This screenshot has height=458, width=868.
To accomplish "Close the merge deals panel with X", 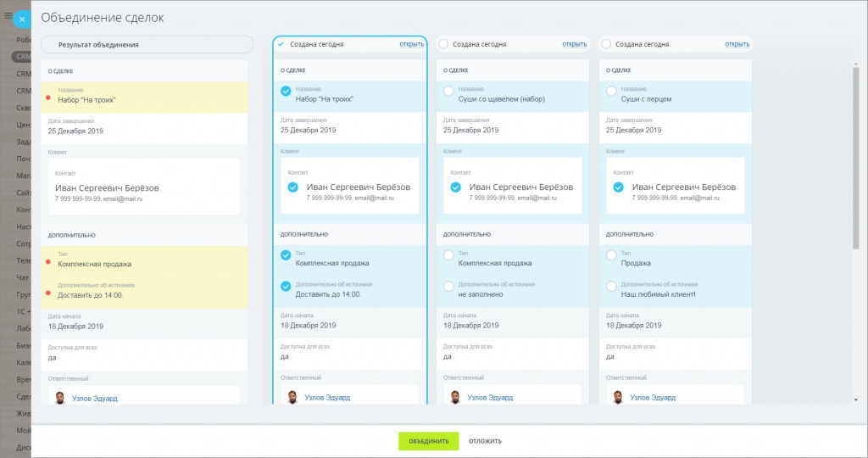I will pos(22,18).
